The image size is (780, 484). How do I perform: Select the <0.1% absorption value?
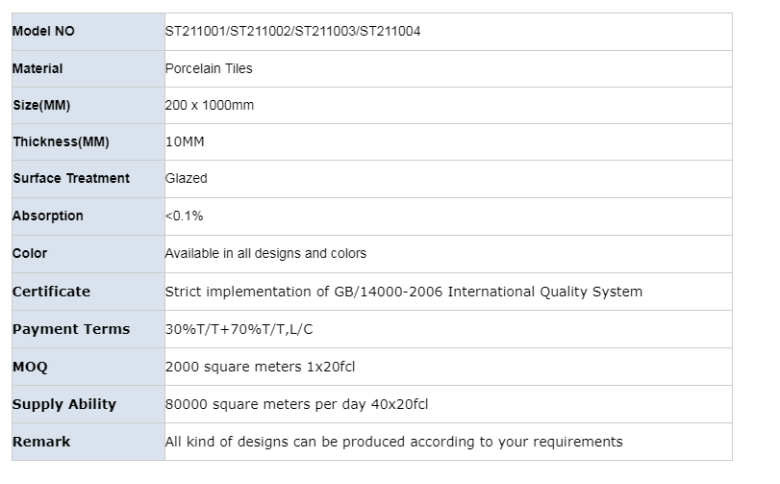coord(184,216)
